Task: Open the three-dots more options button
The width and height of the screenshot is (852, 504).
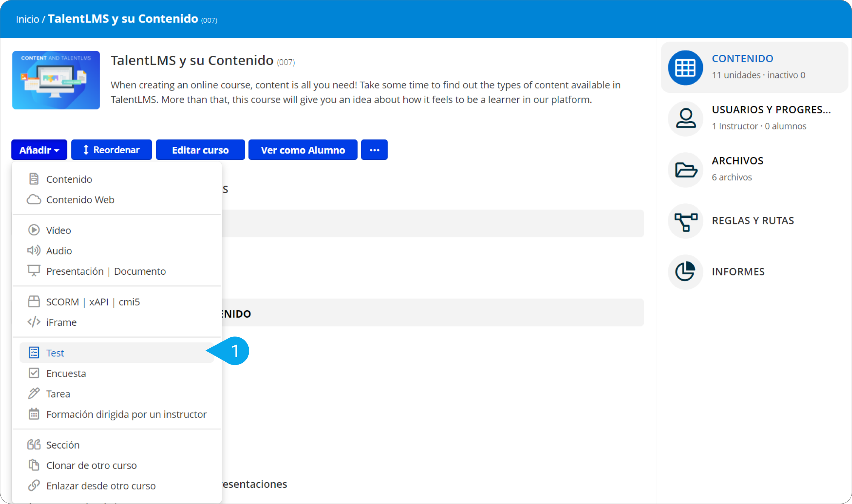Action: point(374,150)
